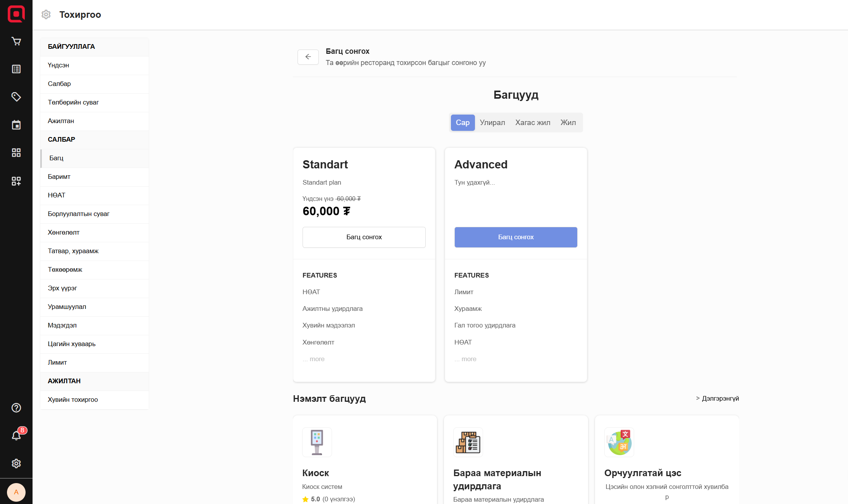Click the four-squares grid icon in sidebar

click(x=16, y=153)
